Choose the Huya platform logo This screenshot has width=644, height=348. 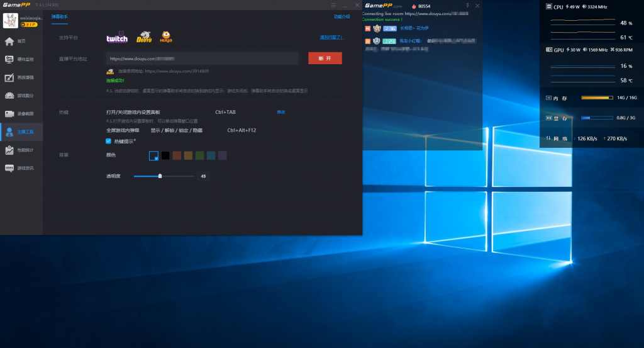click(165, 37)
